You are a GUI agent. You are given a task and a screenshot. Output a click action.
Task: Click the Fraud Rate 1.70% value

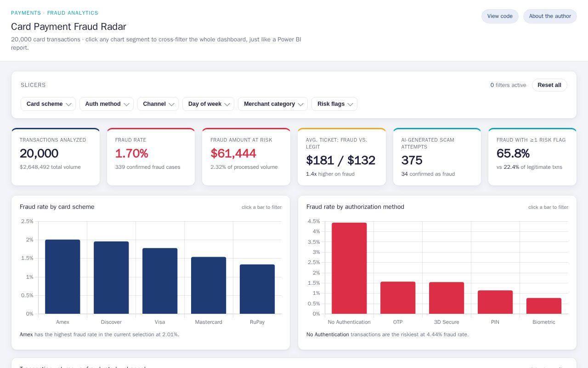point(132,153)
